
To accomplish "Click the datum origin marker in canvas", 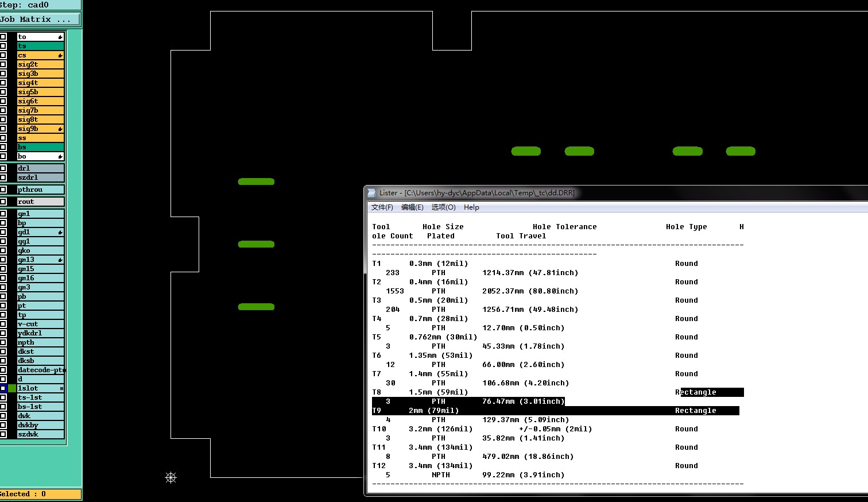I will pos(170,477).
